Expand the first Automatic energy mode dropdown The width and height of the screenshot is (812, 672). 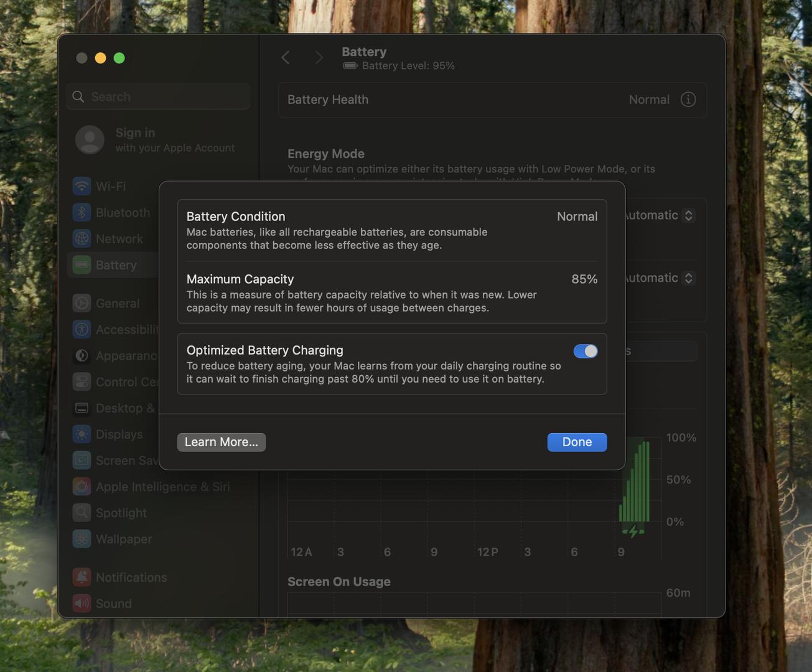(x=660, y=215)
